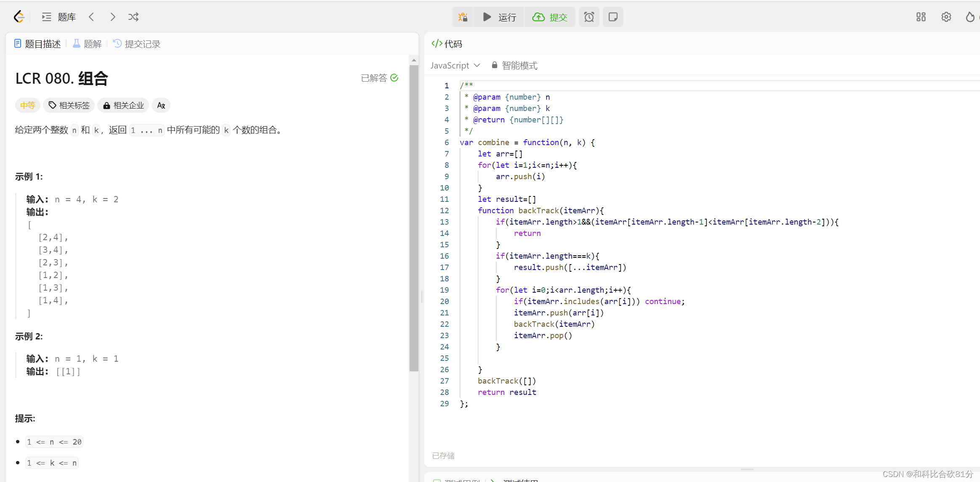Click the LCR 080. 组合 title

pyautogui.click(x=62, y=78)
